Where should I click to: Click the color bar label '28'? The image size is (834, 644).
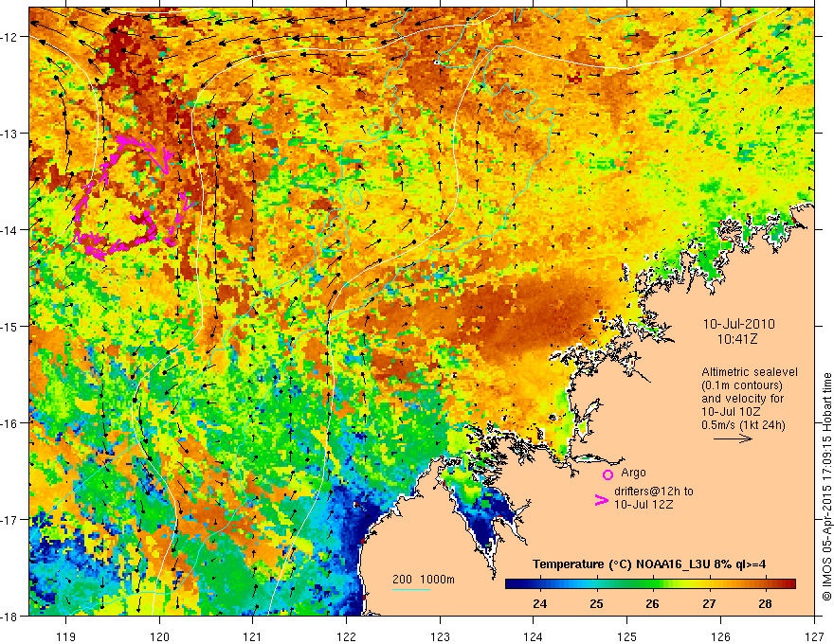765,604
